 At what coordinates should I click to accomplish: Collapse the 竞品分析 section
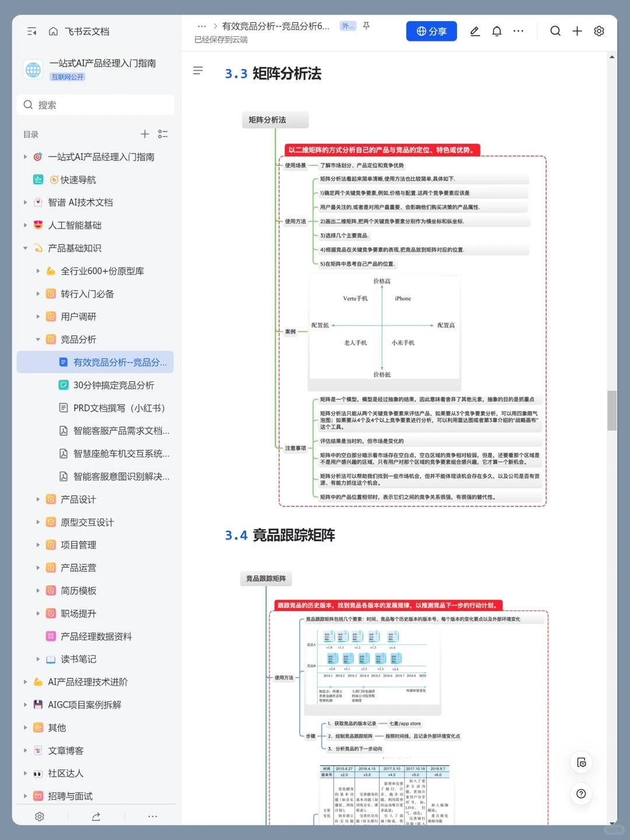pyautogui.click(x=37, y=339)
